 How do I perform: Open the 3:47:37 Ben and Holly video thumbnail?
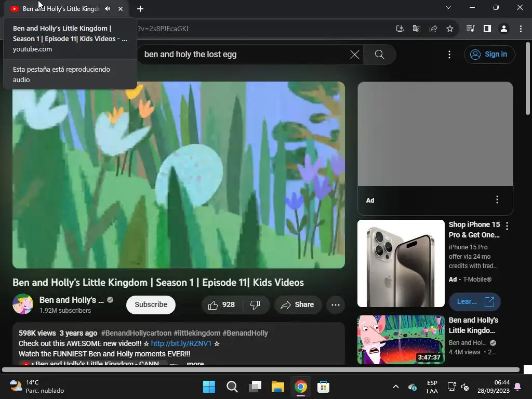pyautogui.click(x=401, y=340)
